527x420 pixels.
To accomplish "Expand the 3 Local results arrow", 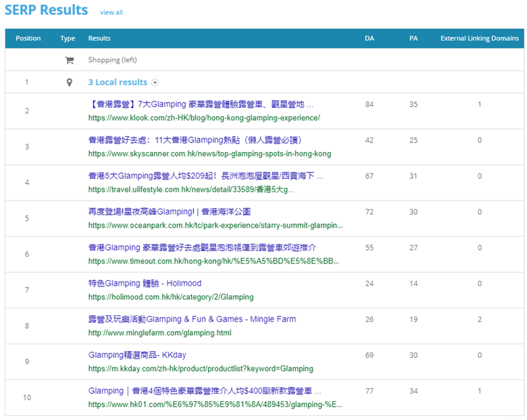I will pos(155,82).
